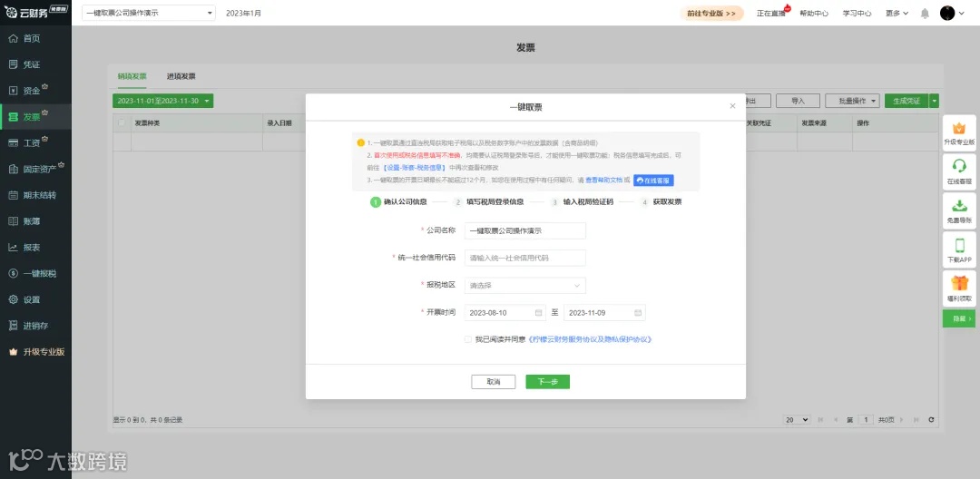Open the 报税地区 region dropdown
980x479 pixels.
(x=525, y=286)
